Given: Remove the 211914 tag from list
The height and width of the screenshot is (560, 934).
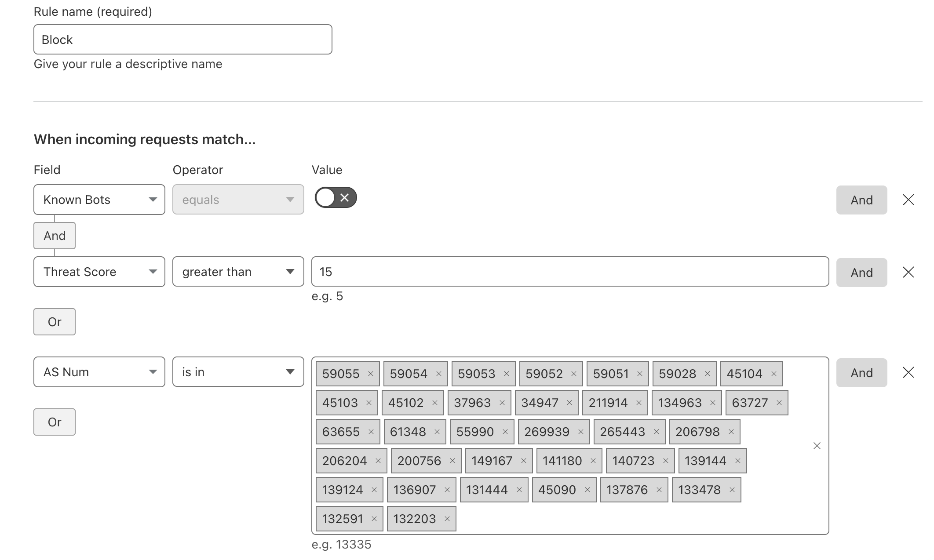Looking at the screenshot, I should (x=639, y=403).
